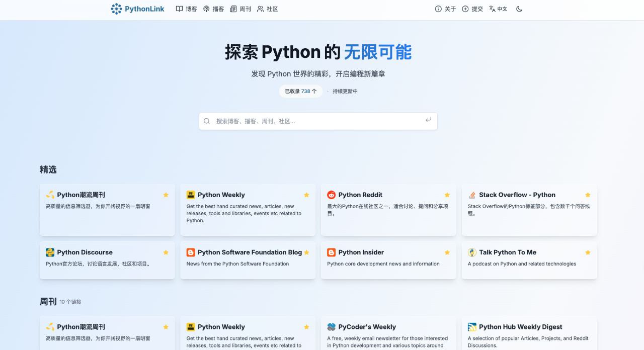Click the Python Software Foundation Blog icon

pyautogui.click(x=191, y=252)
